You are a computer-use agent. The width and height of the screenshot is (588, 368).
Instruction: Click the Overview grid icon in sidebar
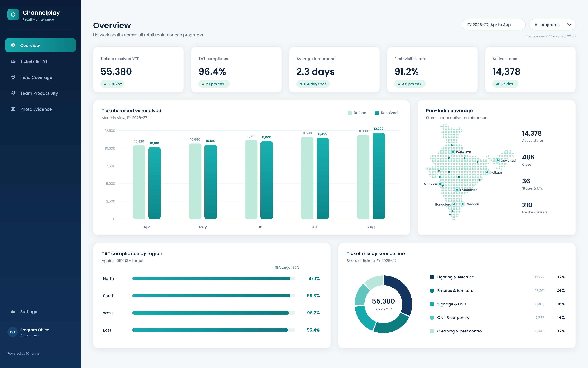click(13, 45)
